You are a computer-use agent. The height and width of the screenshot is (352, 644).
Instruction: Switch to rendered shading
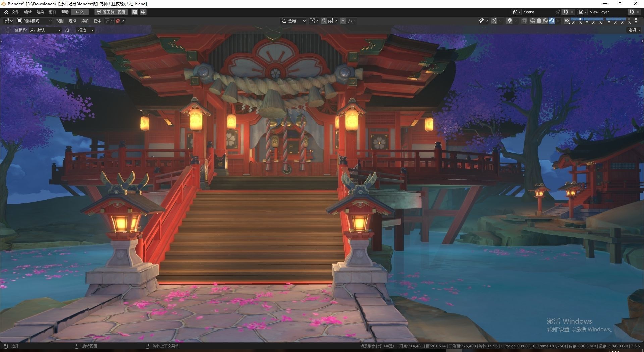[x=552, y=21]
